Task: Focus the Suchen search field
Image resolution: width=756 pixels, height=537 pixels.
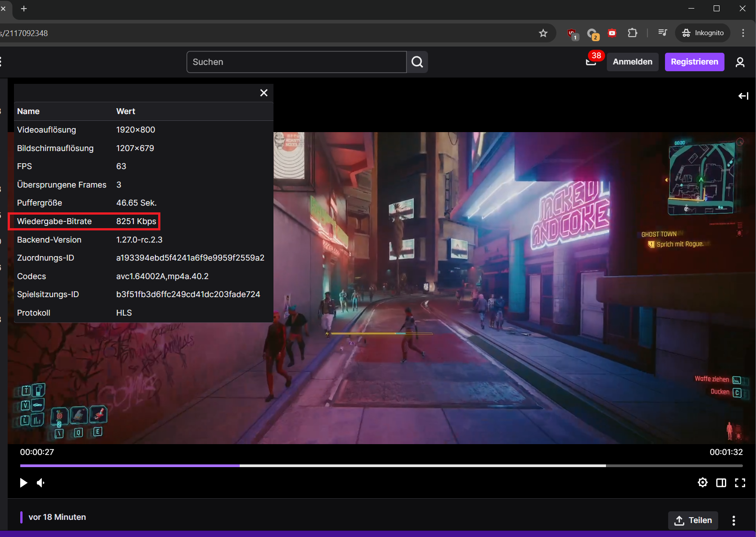Action: (x=296, y=62)
